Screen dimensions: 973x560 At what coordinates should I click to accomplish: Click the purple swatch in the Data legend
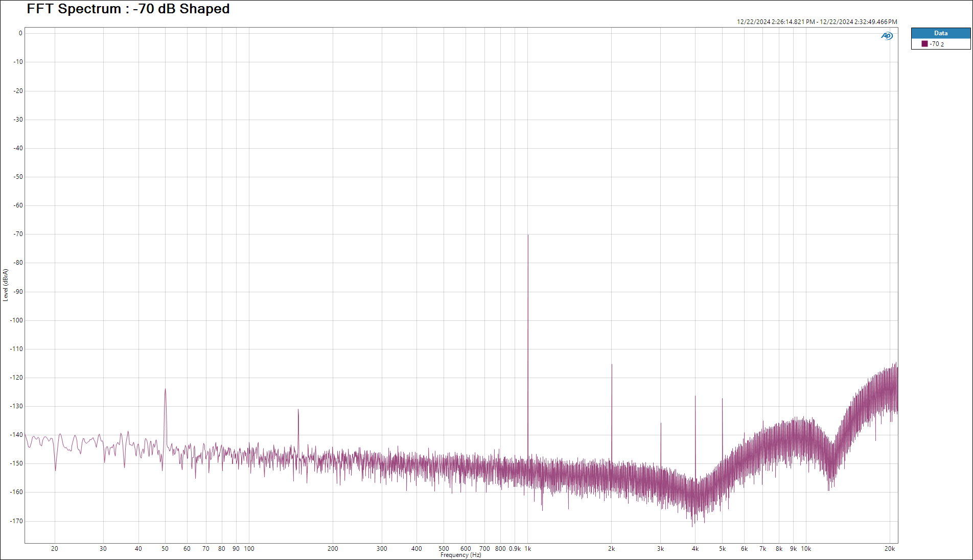[924, 44]
